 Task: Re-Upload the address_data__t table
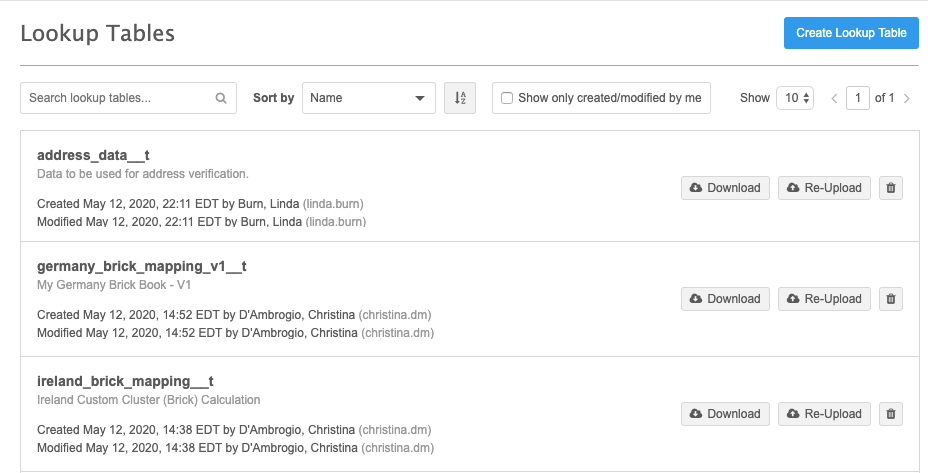(x=824, y=188)
